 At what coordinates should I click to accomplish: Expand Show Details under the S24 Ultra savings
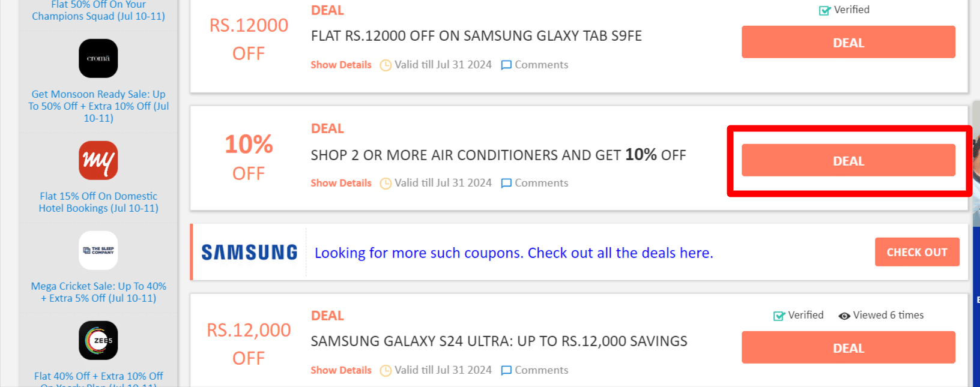coord(340,370)
